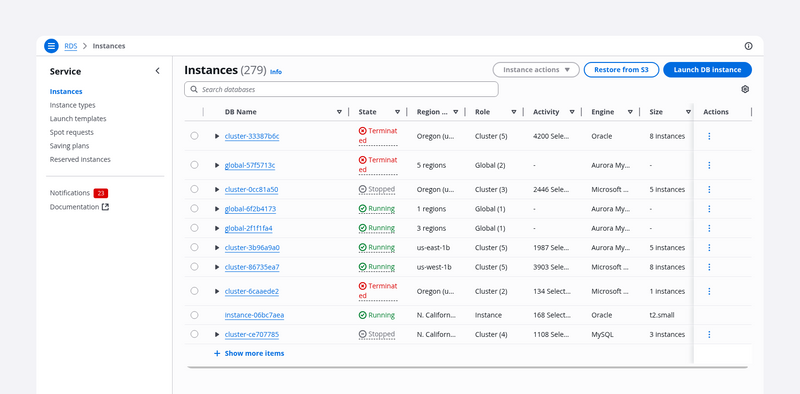Screen dimensions: 800x394
Task: Select radio button for cluster-0cc81a50
Action: (194, 189)
